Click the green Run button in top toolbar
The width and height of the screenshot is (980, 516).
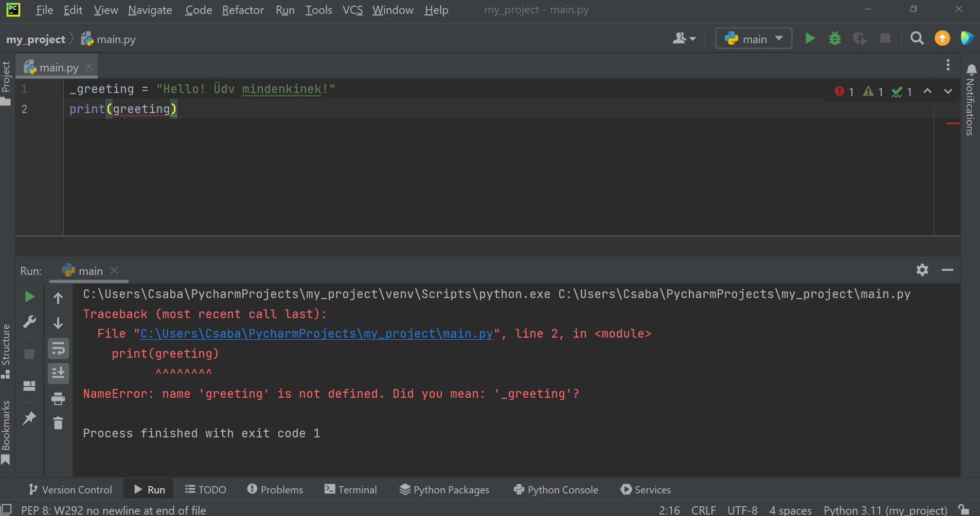point(810,39)
